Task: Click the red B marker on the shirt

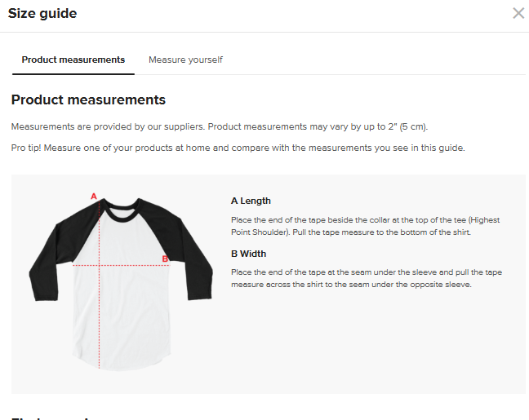Action: [165, 259]
